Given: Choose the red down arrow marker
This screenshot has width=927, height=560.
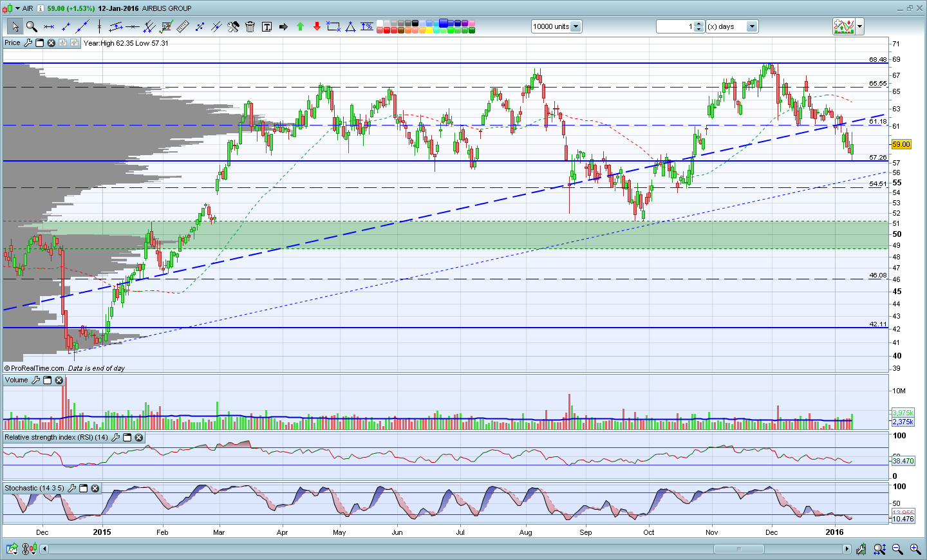Looking at the screenshot, I should tap(317, 26).
